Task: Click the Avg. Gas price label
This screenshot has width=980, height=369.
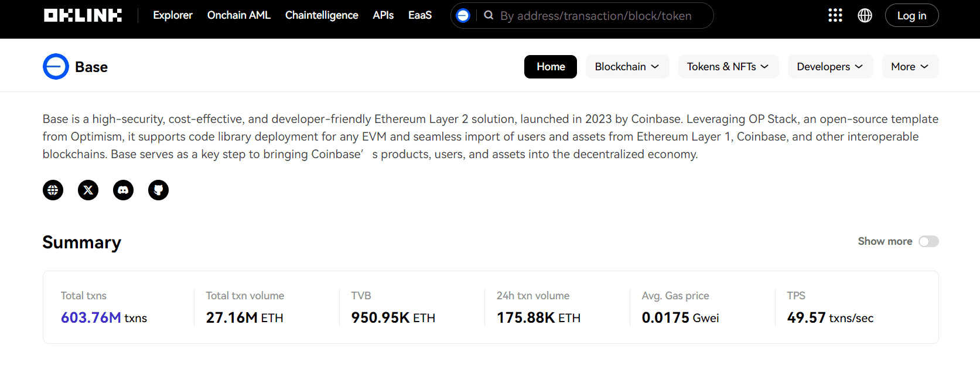Action: 675,296
